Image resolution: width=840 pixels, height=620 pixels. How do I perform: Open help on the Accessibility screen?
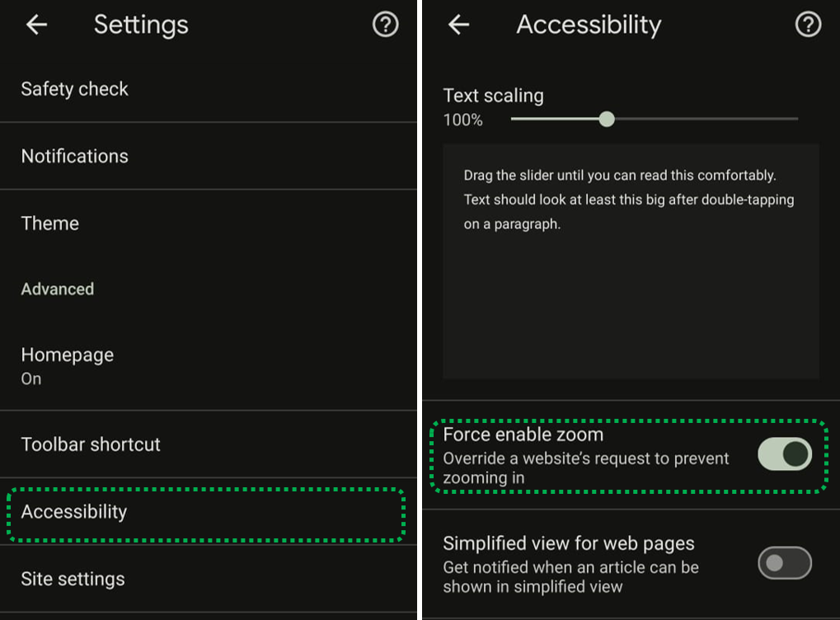(808, 25)
